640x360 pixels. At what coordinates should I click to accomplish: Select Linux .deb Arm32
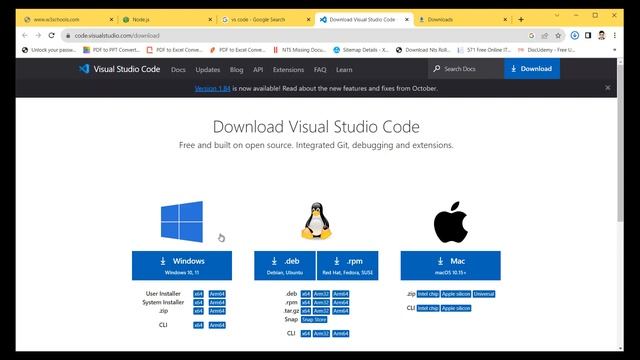(321, 294)
